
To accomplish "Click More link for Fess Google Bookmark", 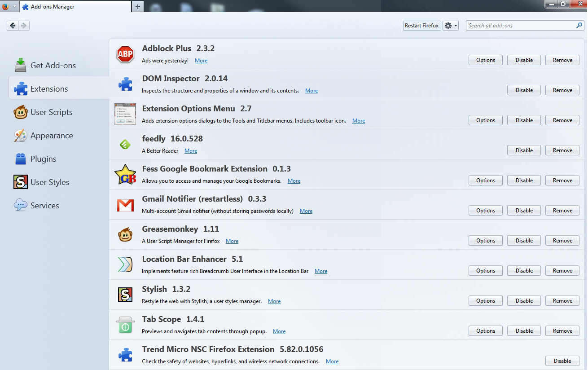I will point(294,181).
